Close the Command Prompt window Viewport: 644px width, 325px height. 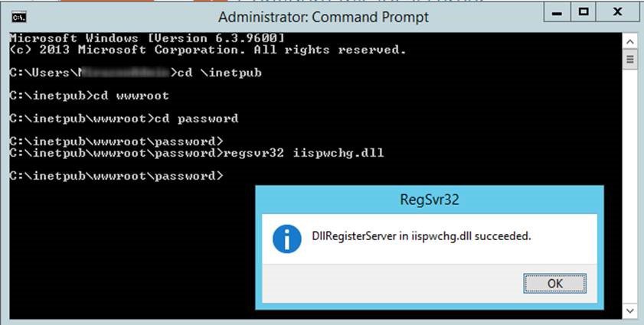[x=617, y=12]
